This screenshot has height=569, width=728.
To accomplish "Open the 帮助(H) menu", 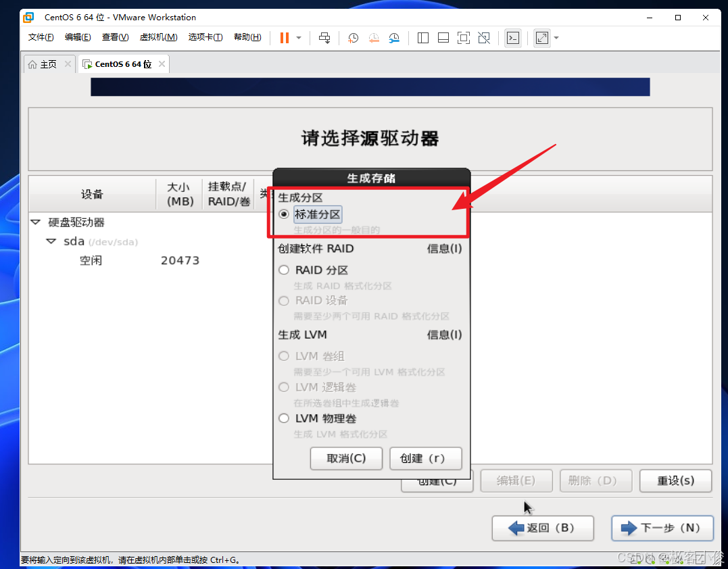I will pyautogui.click(x=247, y=37).
